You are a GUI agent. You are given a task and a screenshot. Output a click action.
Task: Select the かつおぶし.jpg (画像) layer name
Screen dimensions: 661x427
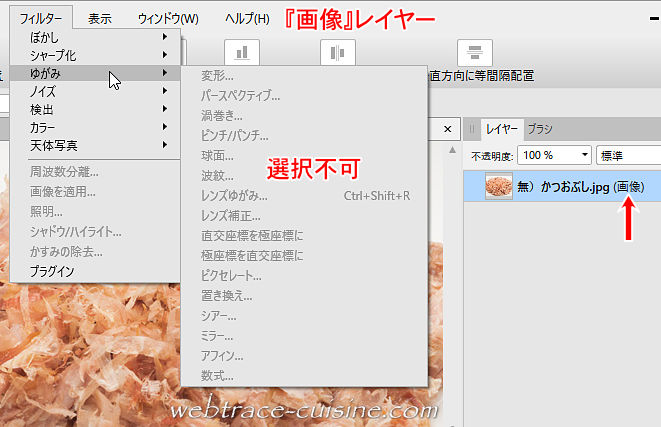pyautogui.click(x=580, y=187)
